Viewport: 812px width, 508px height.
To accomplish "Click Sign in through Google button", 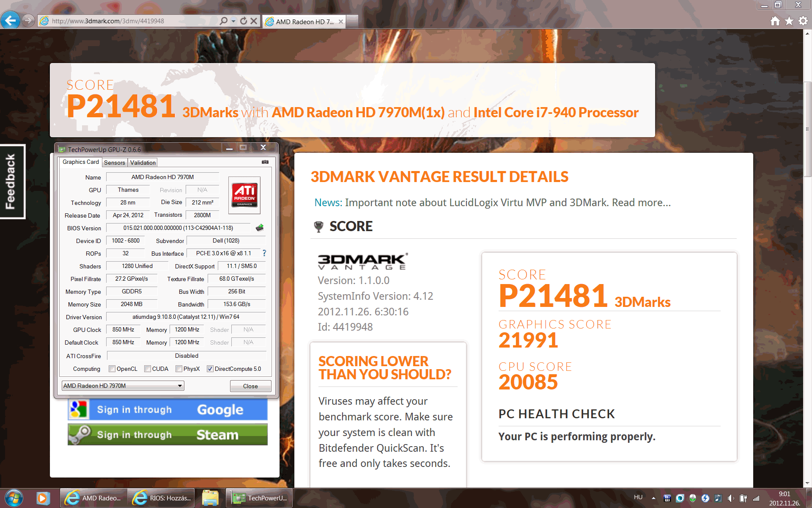I will coord(167,409).
